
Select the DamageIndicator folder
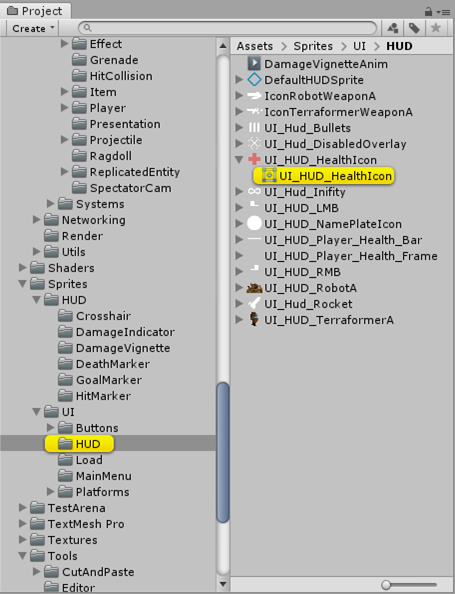click(x=116, y=332)
